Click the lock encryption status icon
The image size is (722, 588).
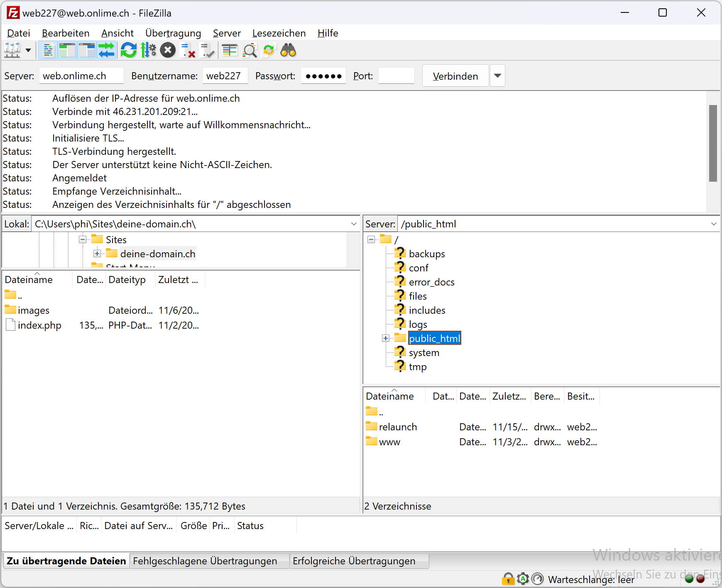tap(508, 578)
